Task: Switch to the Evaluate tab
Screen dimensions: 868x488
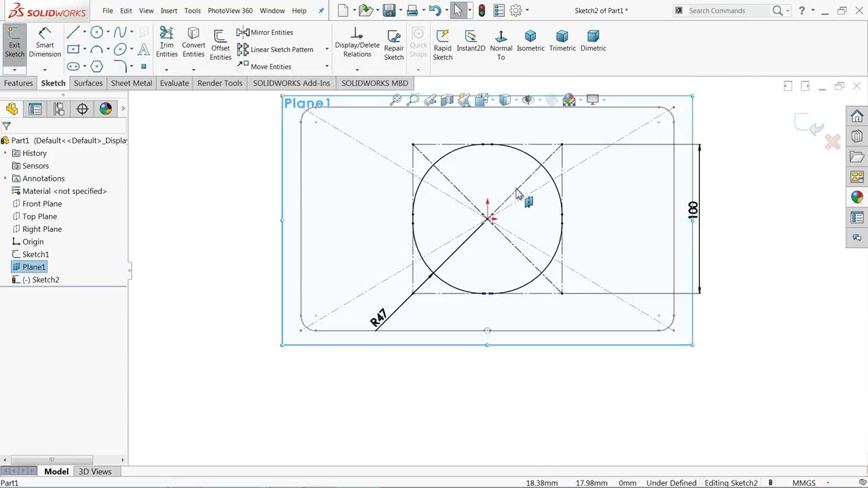Action: (x=174, y=83)
